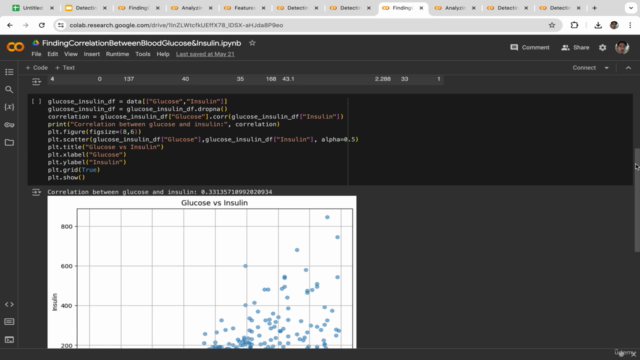
Task: Open the tab search dropdown arrow
Action: (x=631, y=8)
